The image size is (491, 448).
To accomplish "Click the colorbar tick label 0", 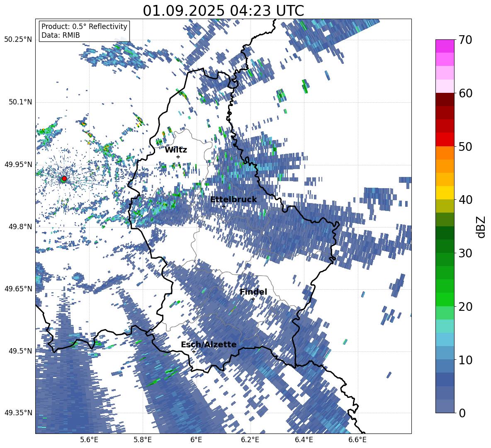I will (462, 413).
